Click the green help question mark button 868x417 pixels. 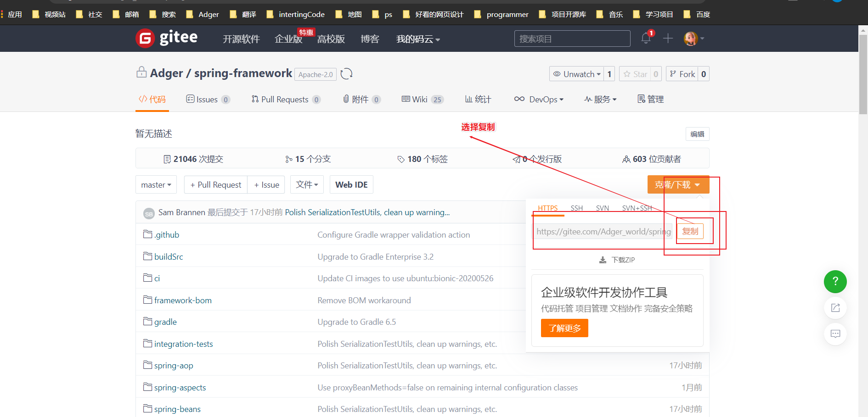835,282
